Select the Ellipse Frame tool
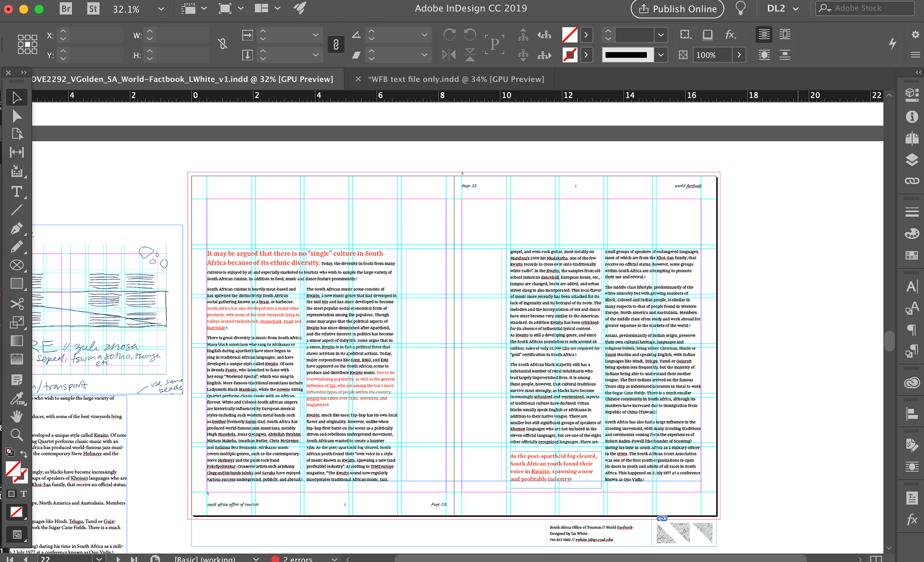Image resolution: width=924 pixels, height=562 pixels. pos(16,265)
